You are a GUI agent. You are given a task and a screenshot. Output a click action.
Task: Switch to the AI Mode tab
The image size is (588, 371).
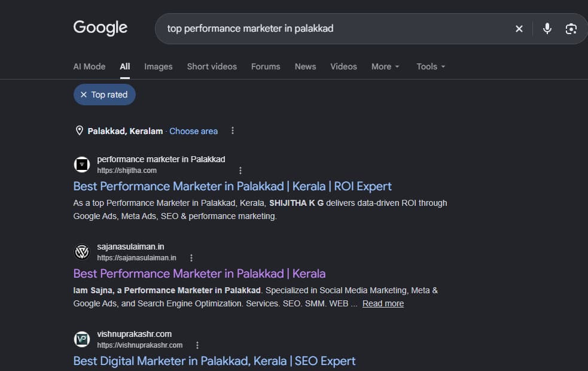point(89,66)
